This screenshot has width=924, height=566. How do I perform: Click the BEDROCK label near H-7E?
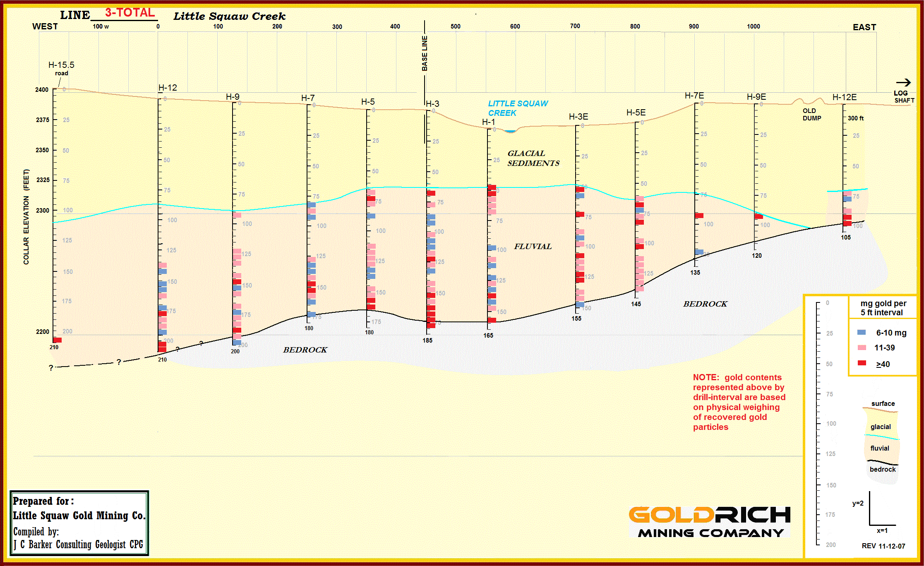click(705, 304)
